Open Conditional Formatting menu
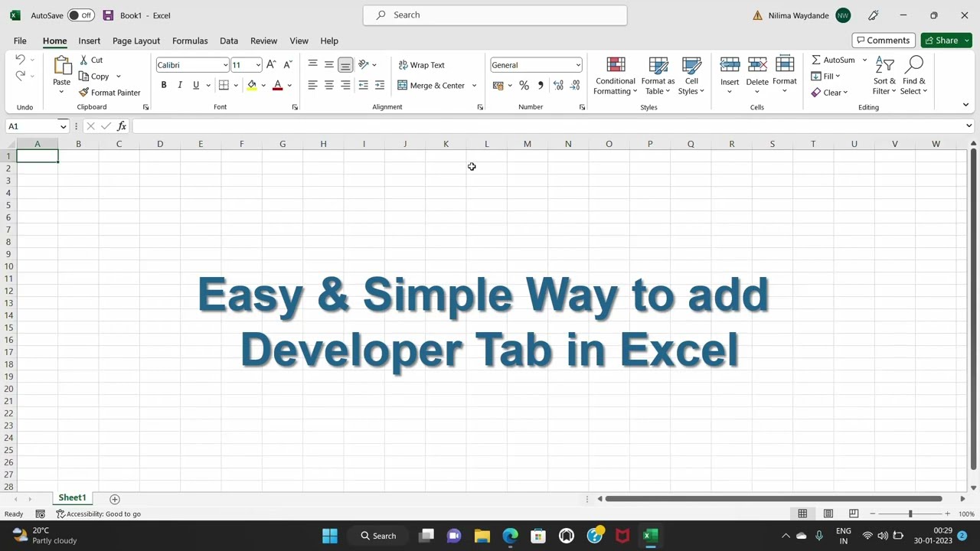 (x=616, y=76)
